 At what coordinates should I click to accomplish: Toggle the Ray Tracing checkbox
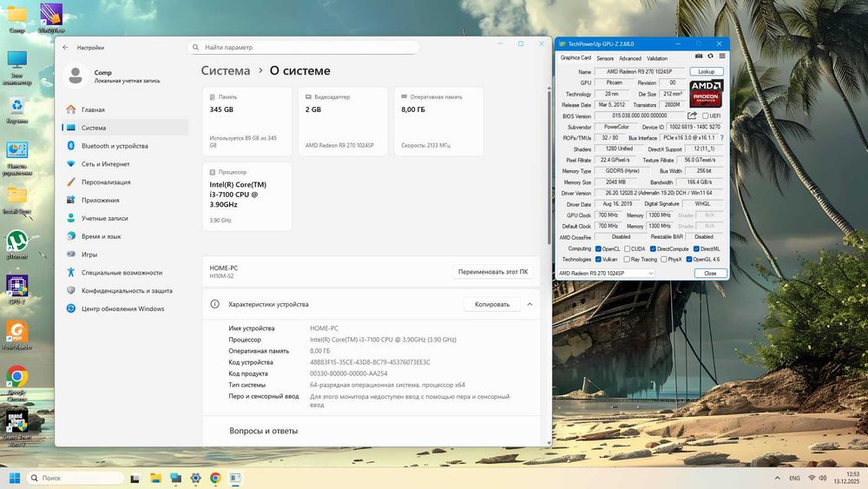[628, 259]
